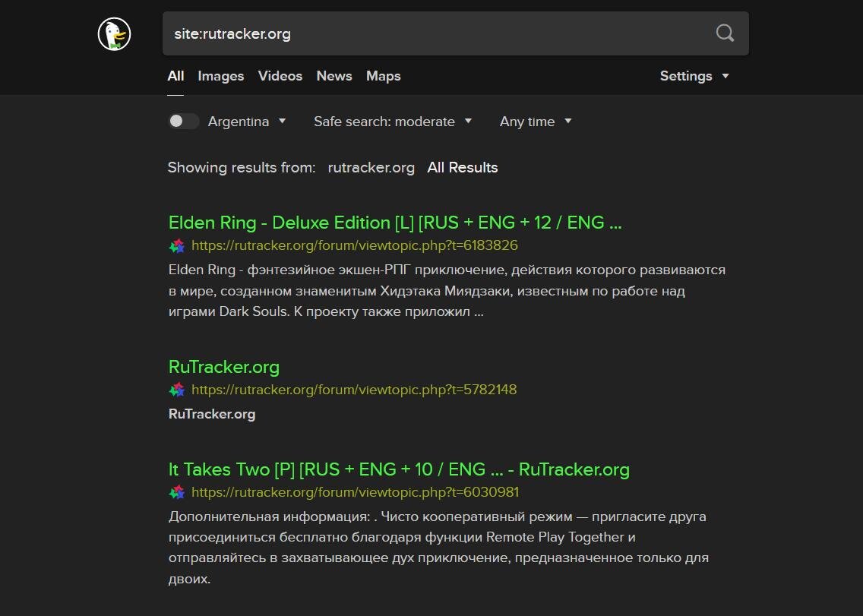
Task: Open the RuTracker.org result title
Action: (224, 367)
